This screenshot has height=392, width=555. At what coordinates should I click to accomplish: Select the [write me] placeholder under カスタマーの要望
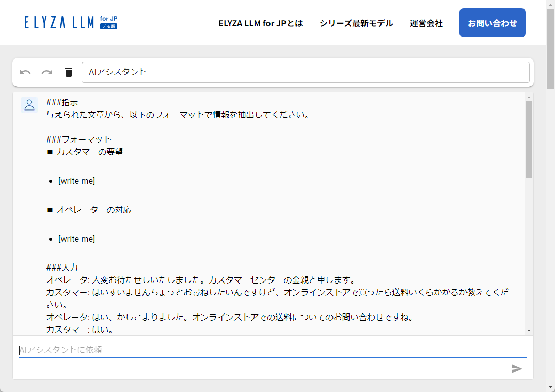[x=76, y=181]
